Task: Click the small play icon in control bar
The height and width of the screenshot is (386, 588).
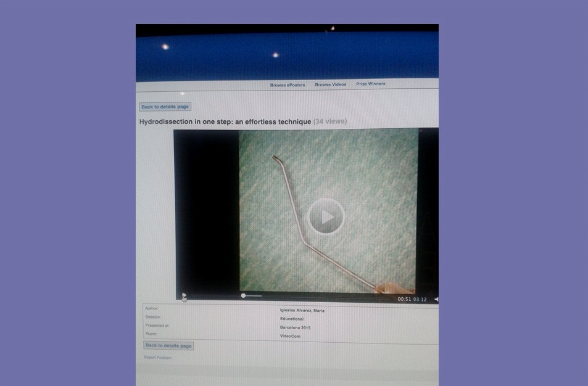Action: [184, 296]
